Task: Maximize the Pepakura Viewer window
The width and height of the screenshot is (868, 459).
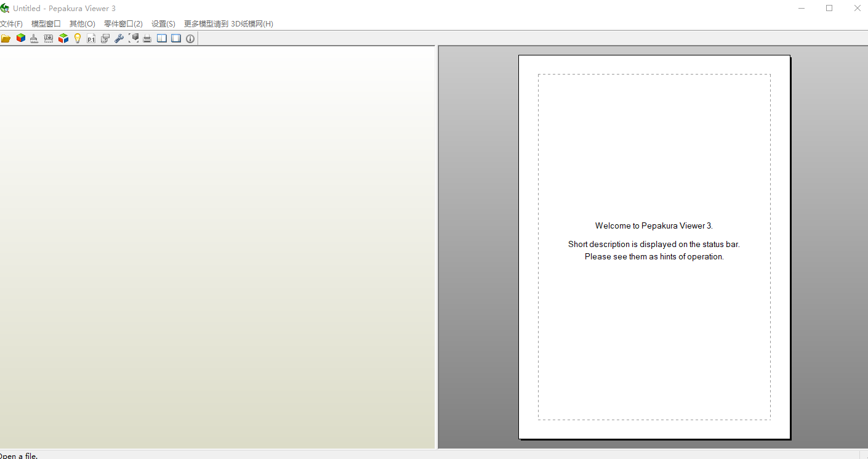Action: (x=829, y=8)
